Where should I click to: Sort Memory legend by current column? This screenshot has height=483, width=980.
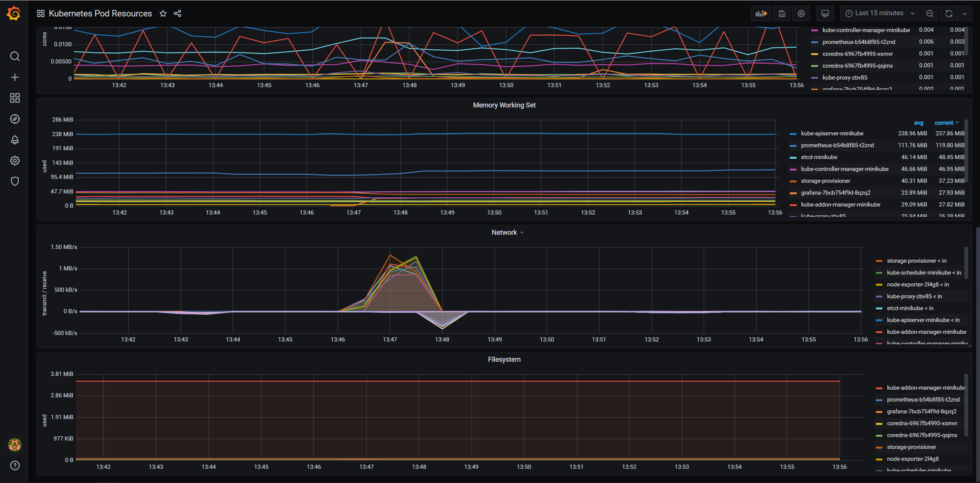pos(944,123)
